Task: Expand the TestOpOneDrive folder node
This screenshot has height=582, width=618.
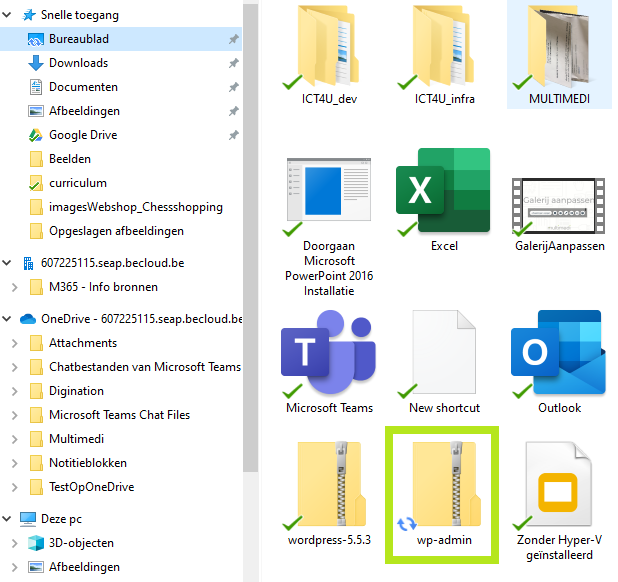Action: coord(15,487)
